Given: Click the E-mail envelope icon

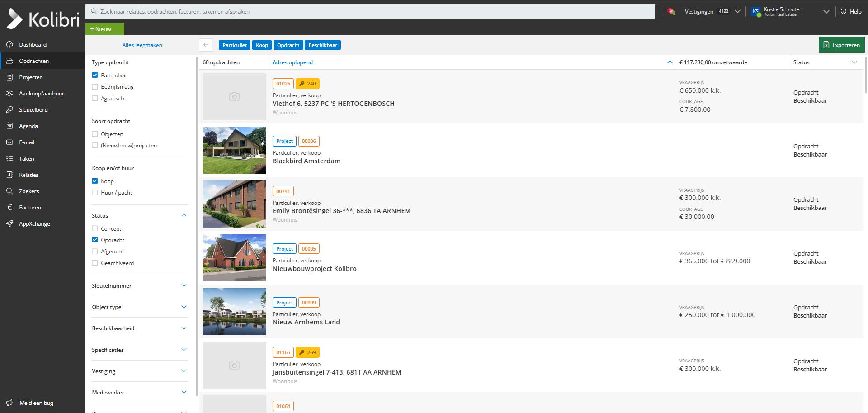Looking at the screenshot, I should point(9,142).
